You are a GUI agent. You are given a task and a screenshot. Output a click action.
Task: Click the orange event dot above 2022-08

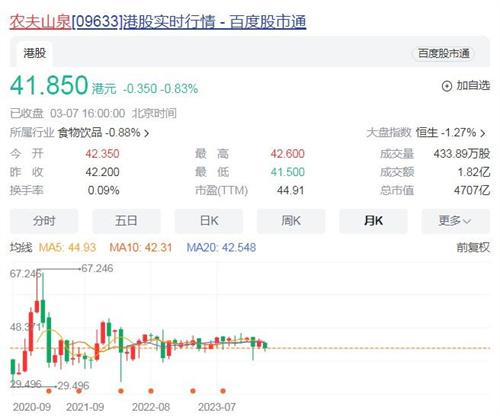tap(151, 391)
